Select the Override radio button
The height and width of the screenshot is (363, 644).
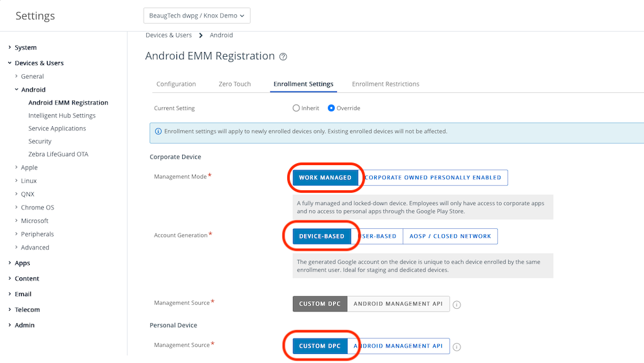click(x=331, y=108)
